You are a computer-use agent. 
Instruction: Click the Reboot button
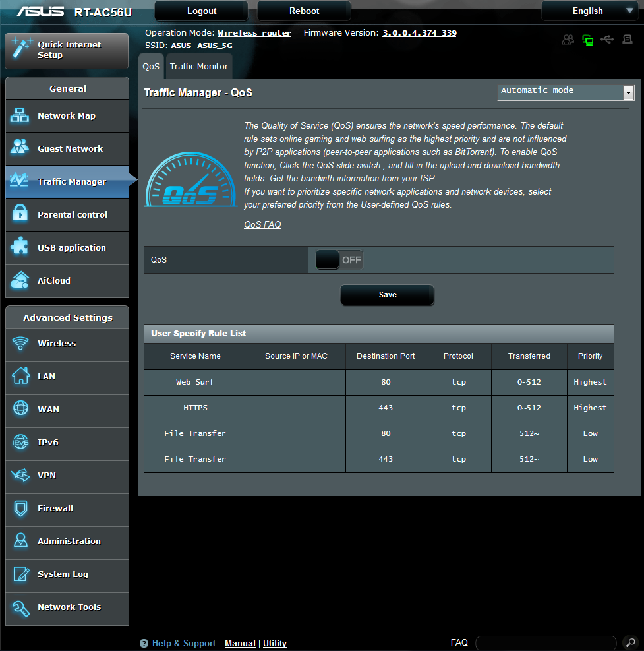click(304, 11)
